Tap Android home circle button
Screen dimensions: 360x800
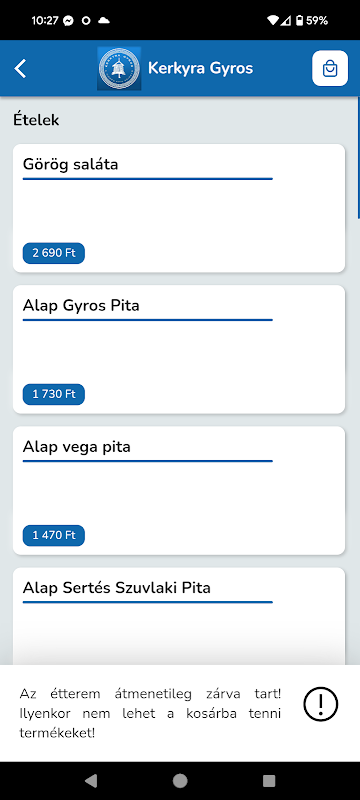click(180, 780)
